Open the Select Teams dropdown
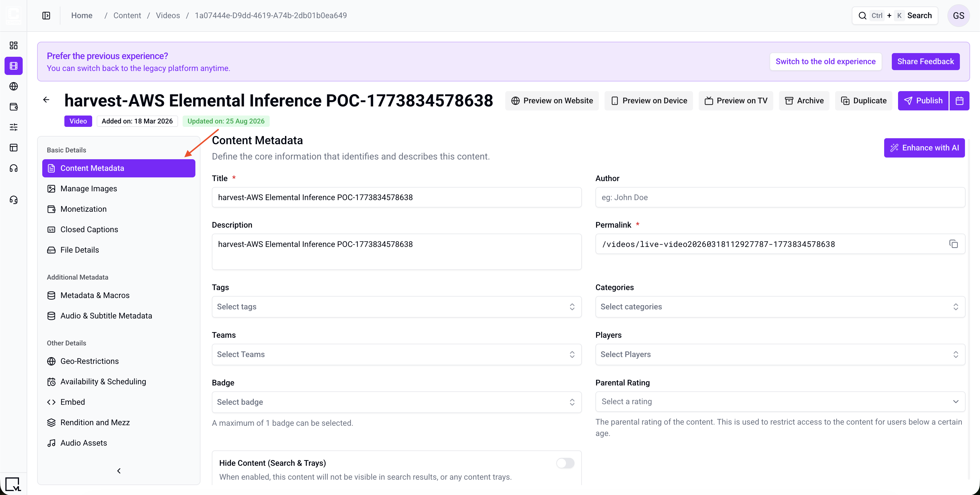The width and height of the screenshot is (980, 495). tap(396, 354)
